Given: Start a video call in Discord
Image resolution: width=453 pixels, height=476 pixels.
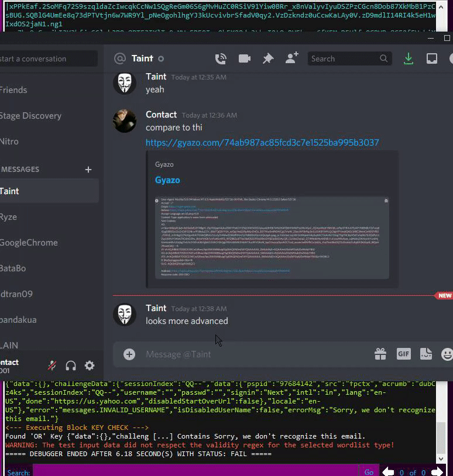Looking at the screenshot, I should tap(244, 58).
